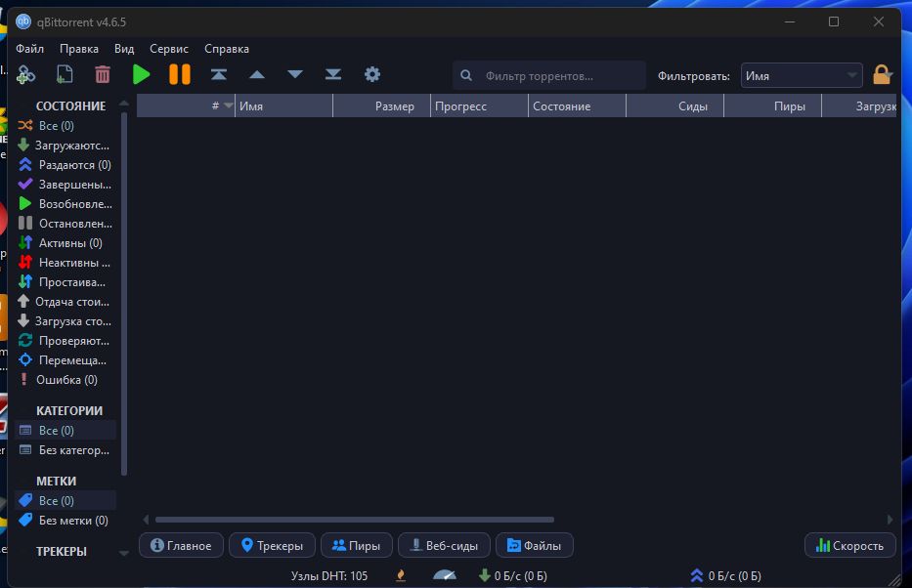Image resolution: width=912 pixels, height=588 pixels.
Task: Select the Отдача стоит filter
Action: pos(65,302)
